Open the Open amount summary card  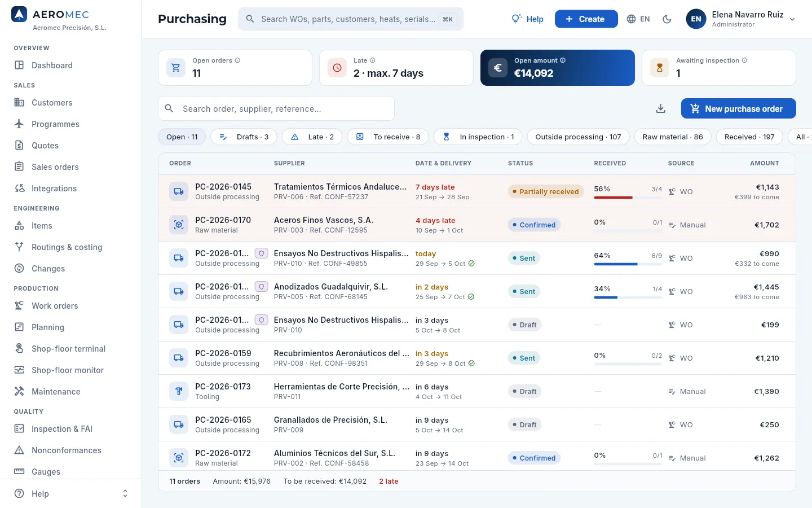(x=558, y=68)
